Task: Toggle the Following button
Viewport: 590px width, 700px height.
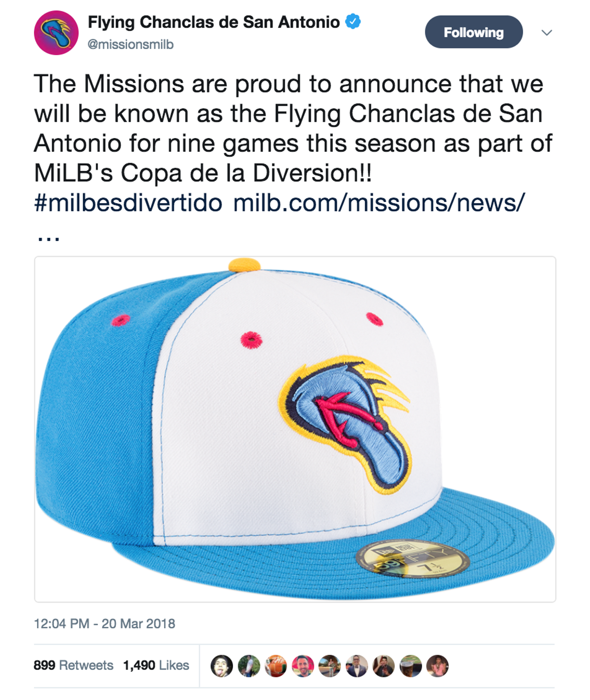Action: pos(473,32)
